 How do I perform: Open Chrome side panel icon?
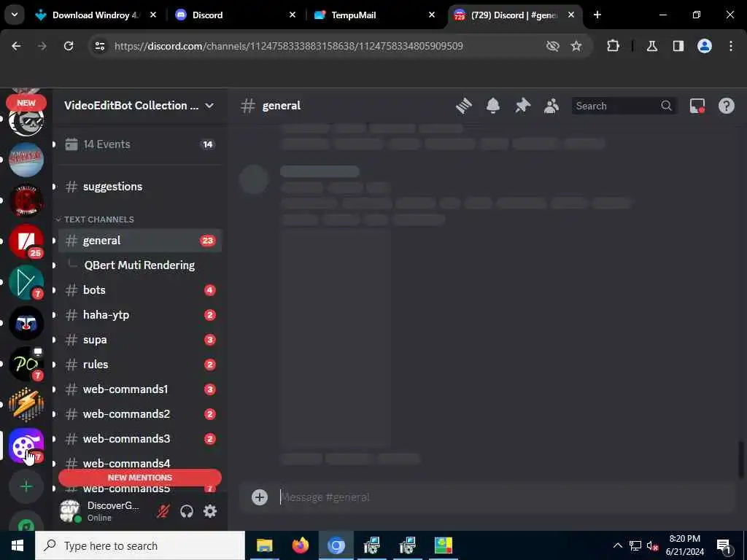point(678,46)
